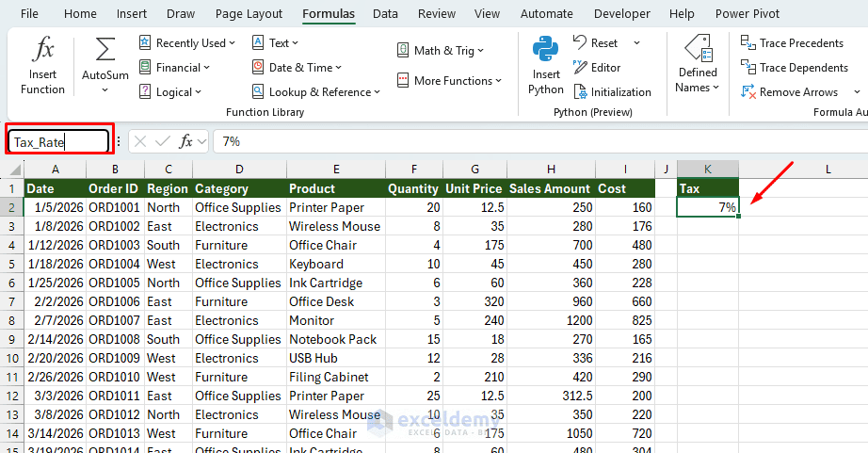Click the Math & Trig icon
The width and height of the screenshot is (868, 453).
point(403,51)
